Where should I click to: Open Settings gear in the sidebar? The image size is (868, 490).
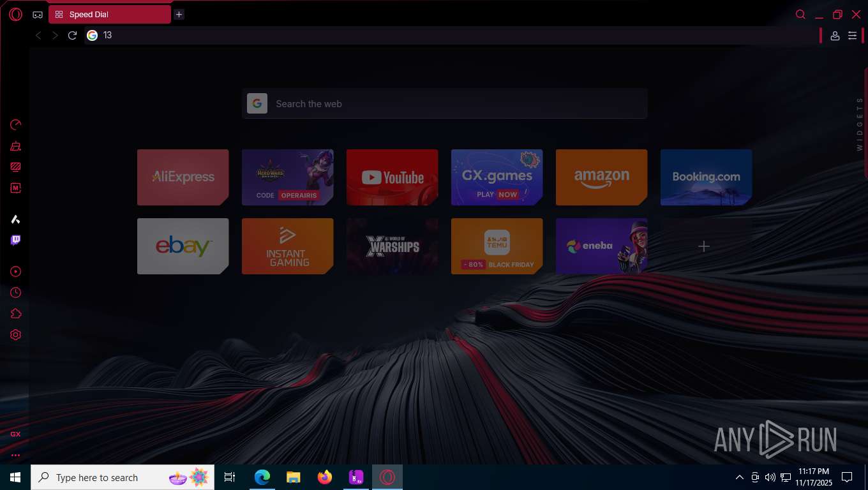pos(15,334)
